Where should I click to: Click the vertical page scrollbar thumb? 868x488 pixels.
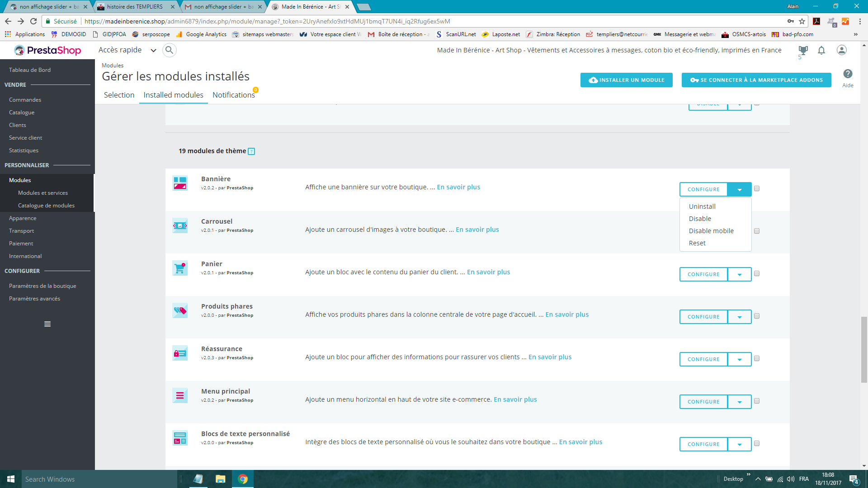point(864,350)
